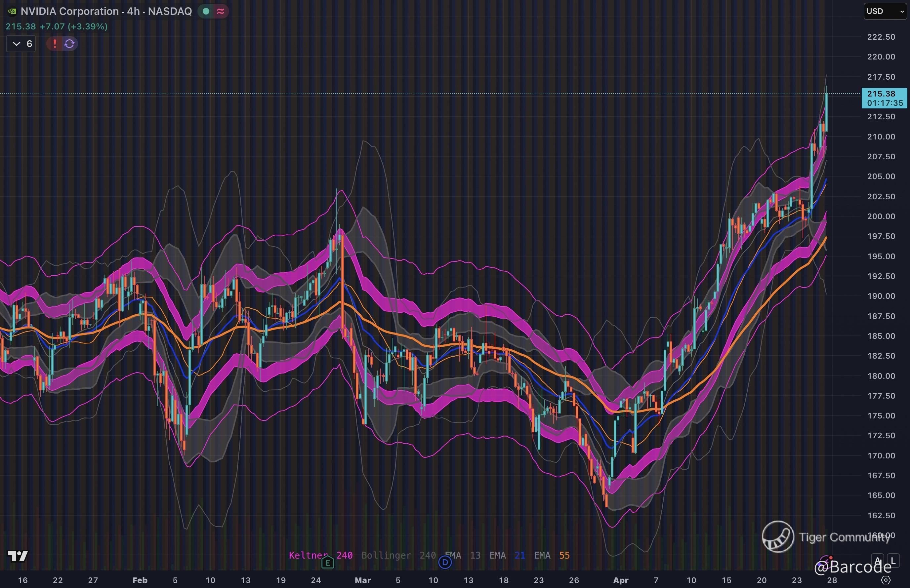Click the green market open status dot
Viewport: 910px width, 588px height.
[x=206, y=12]
